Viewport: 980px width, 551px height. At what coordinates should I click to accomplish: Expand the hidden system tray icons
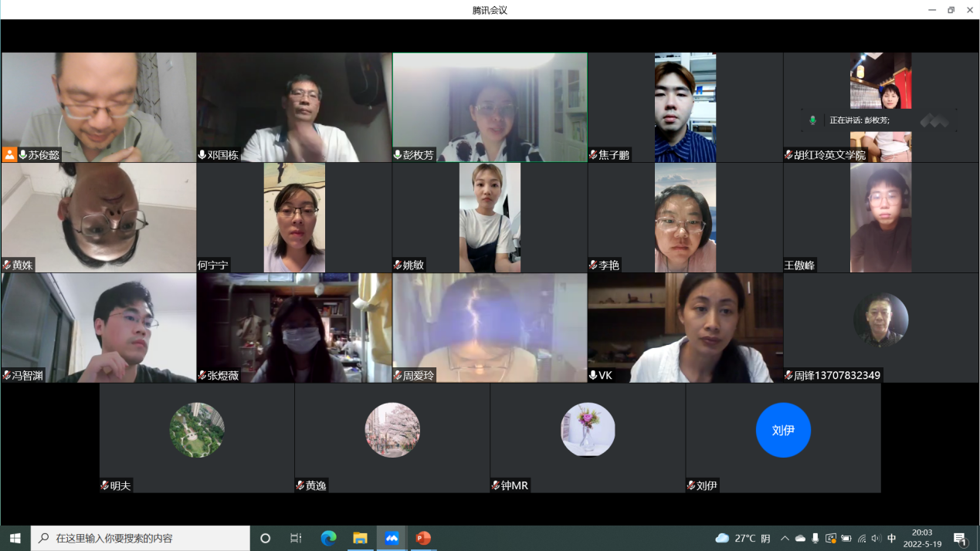point(785,538)
